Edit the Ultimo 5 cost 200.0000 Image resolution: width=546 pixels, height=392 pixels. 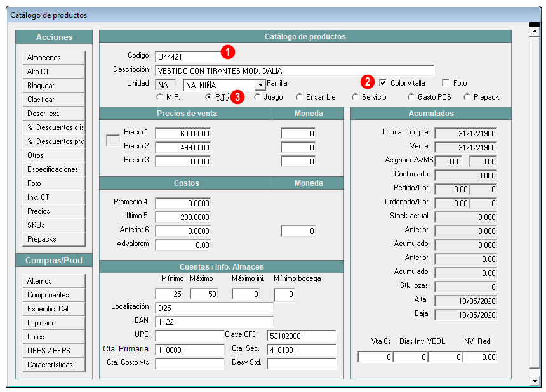(183, 217)
